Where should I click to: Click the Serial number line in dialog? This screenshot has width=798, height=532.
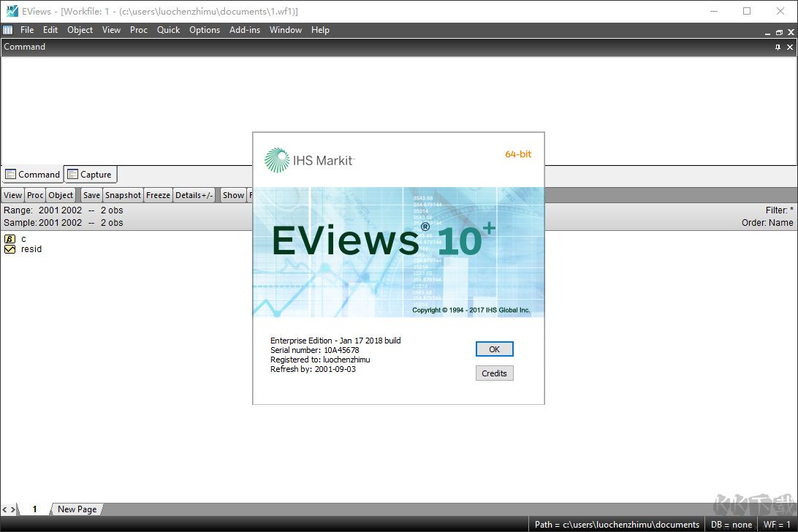(314, 350)
